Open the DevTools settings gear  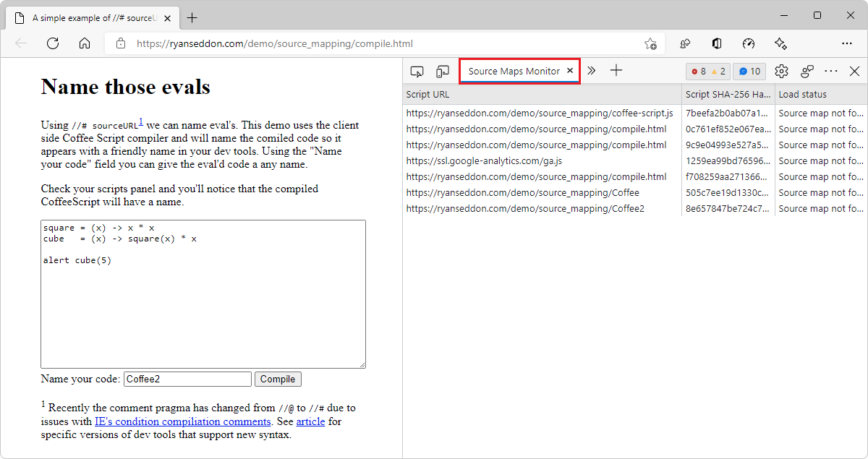(781, 71)
